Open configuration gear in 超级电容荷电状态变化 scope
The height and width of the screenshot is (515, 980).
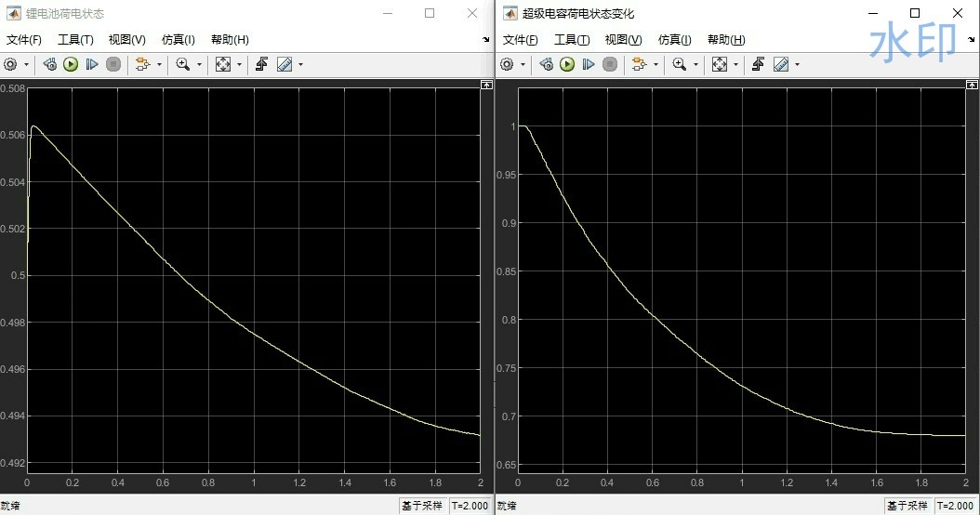[507, 64]
